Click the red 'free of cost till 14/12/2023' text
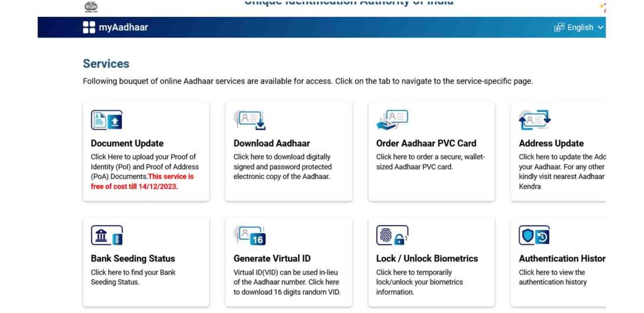The width and height of the screenshot is (644, 313). point(142,182)
